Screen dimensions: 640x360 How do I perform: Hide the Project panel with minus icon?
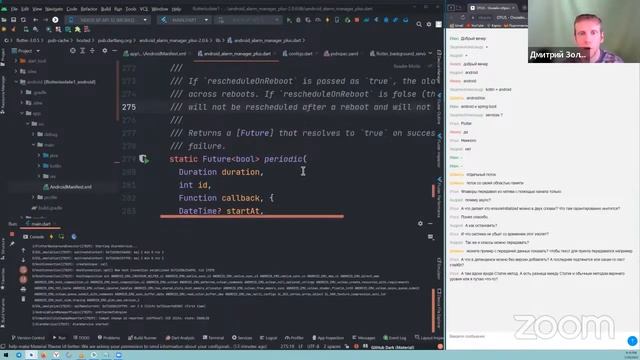114,51
